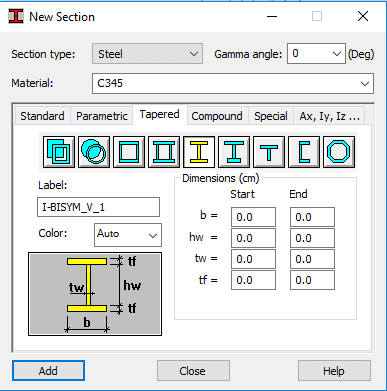The image size is (387, 391).
Task: Switch to the Parametric tab
Action: pos(102,116)
